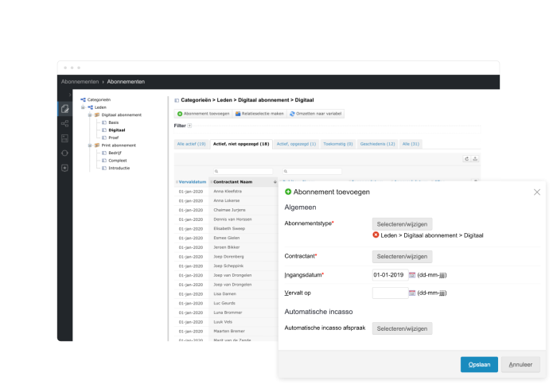Screen dimensions: 557x392
Task: Remove selected subscription type via red X icon
Action: [376, 235]
